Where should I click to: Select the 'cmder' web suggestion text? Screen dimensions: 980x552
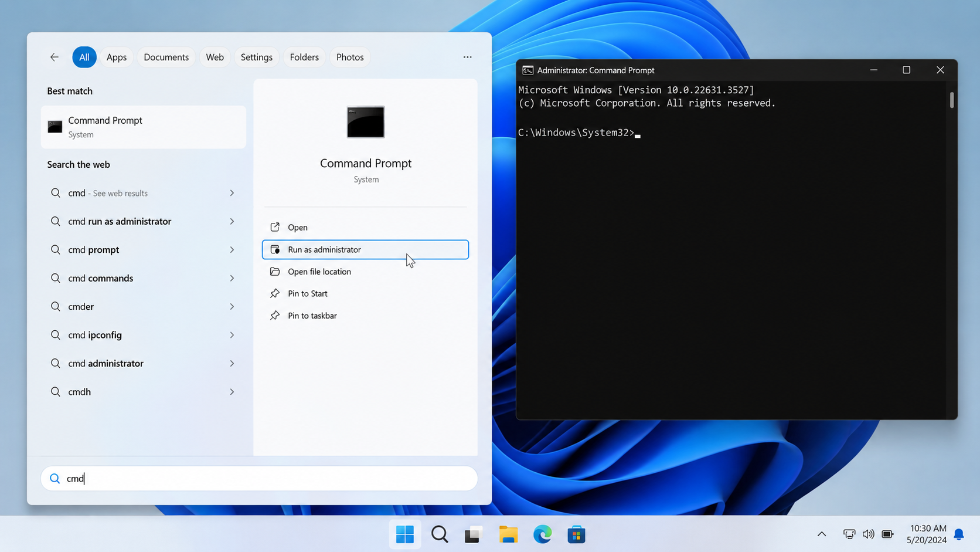(x=81, y=307)
